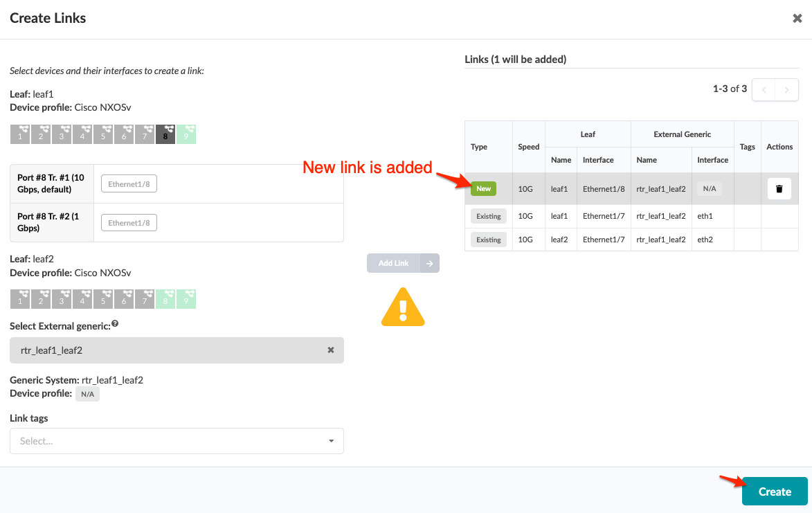The image size is (812, 513).
Task: Open the Link tags dropdown
Action: (177, 441)
